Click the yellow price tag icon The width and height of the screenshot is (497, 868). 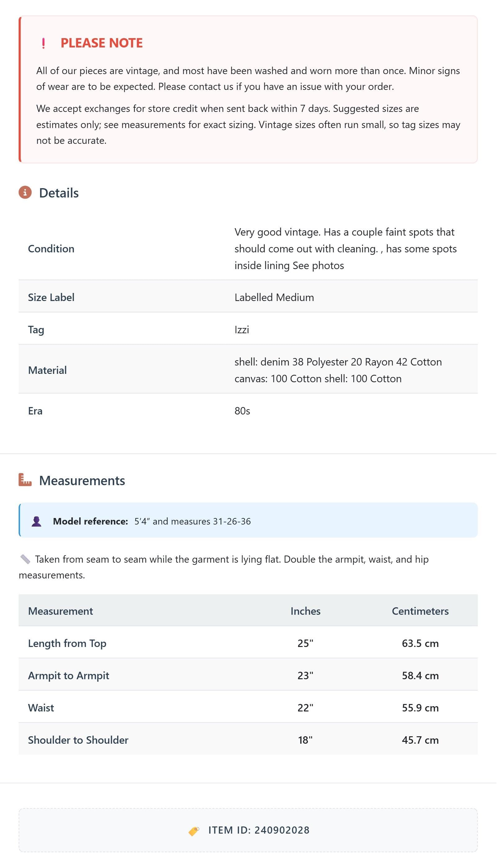tap(194, 831)
